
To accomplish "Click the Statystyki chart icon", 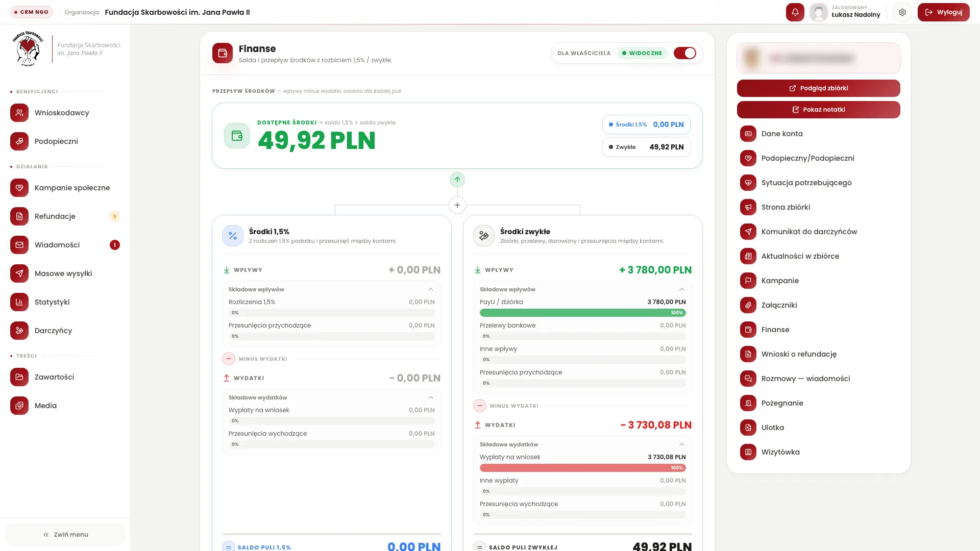I will [x=19, y=302].
